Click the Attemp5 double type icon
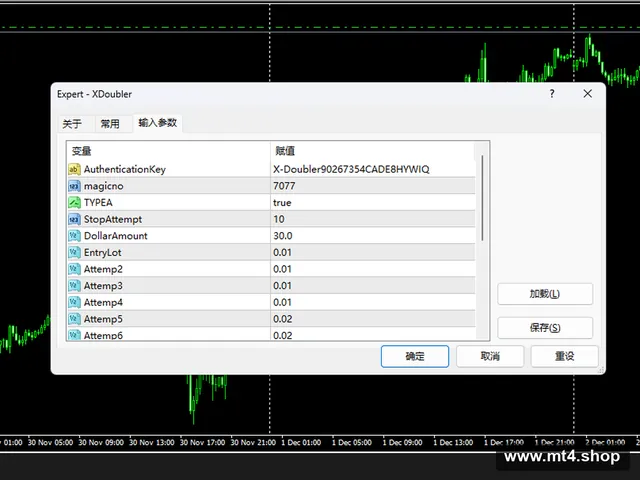The image size is (640, 480). point(74,319)
